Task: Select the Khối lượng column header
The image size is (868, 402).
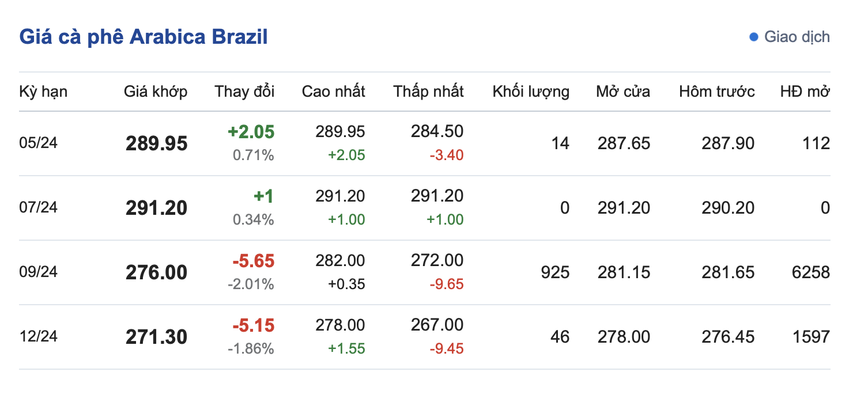Action: pyautogui.click(x=531, y=92)
